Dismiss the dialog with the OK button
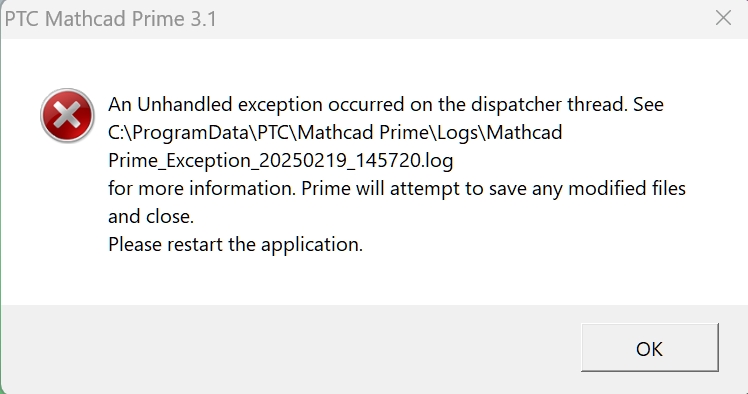748x394 pixels. click(650, 347)
